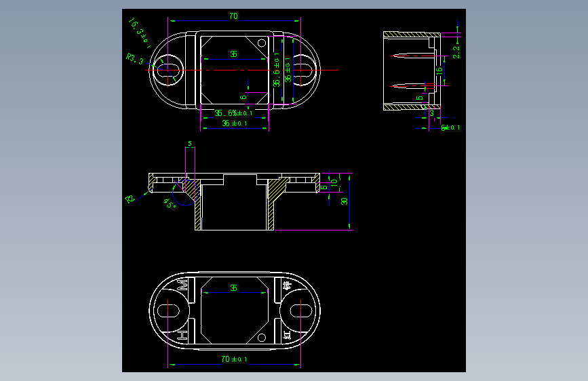Select the embossed "H" letter in the bottom view
This screenshot has width=588, height=381.
tap(182, 336)
